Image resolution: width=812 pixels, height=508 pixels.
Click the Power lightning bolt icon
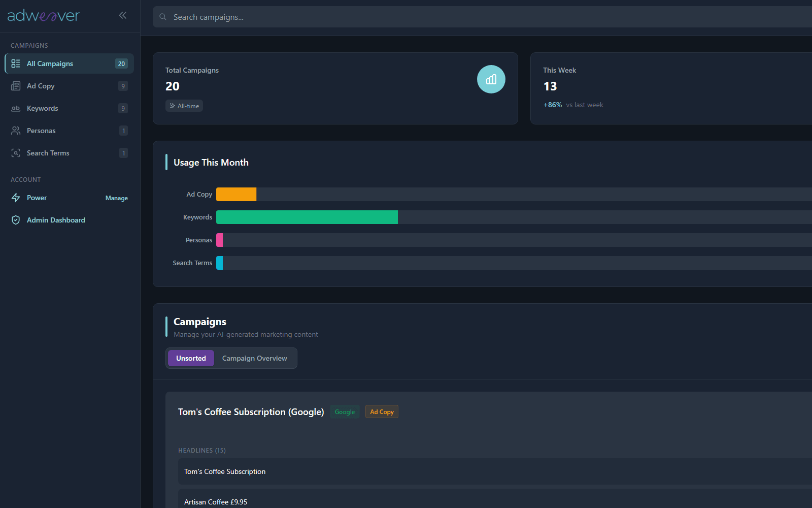[x=15, y=198]
